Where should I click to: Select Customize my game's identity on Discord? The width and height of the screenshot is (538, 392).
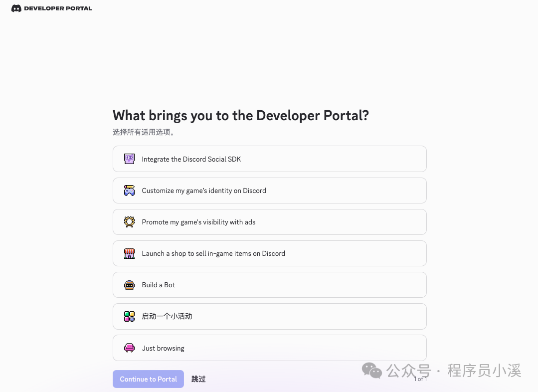pos(270,191)
